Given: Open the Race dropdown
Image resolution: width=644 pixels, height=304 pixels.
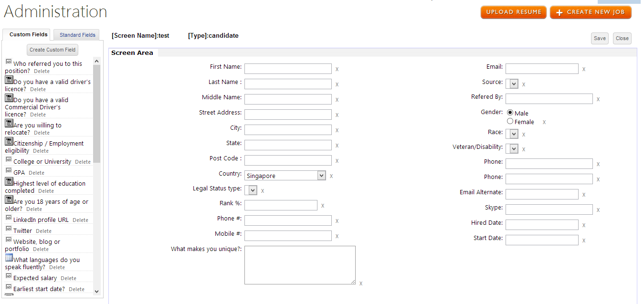Looking at the screenshot, I should (512, 134).
